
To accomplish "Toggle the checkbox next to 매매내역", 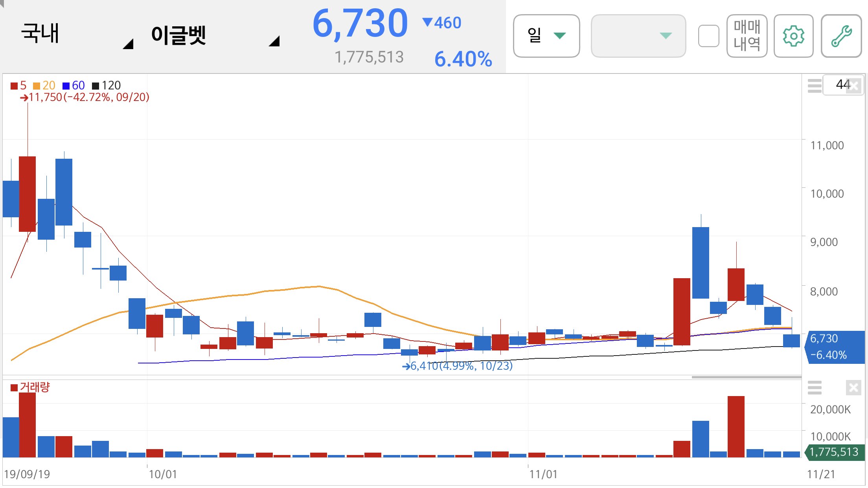I will point(708,36).
